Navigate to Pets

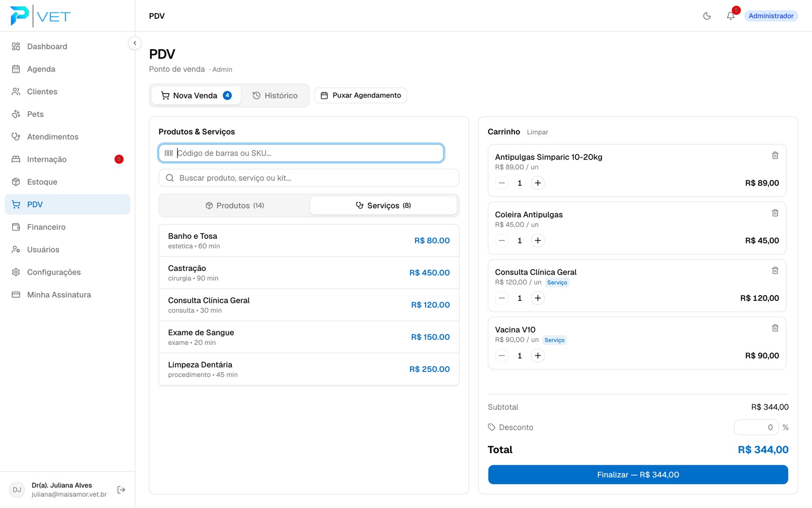(x=67, y=114)
